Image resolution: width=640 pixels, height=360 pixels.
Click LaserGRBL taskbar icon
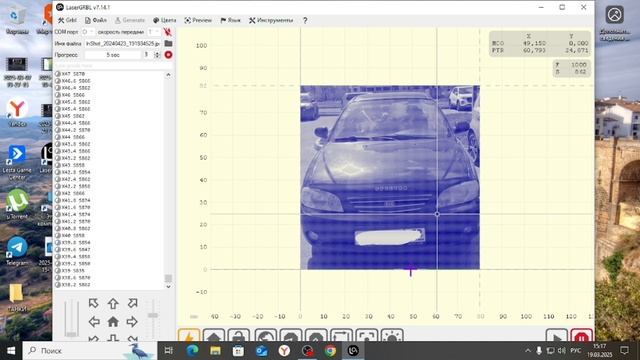coord(353,351)
